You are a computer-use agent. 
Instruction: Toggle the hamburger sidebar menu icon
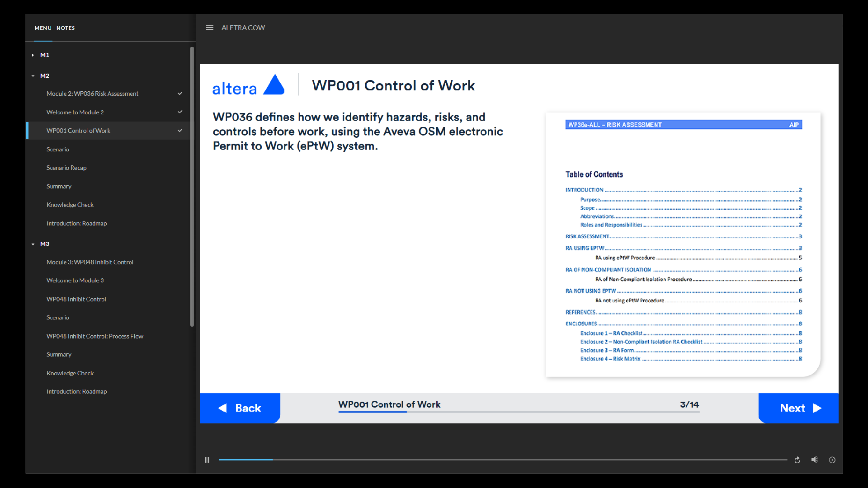[210, 28]
